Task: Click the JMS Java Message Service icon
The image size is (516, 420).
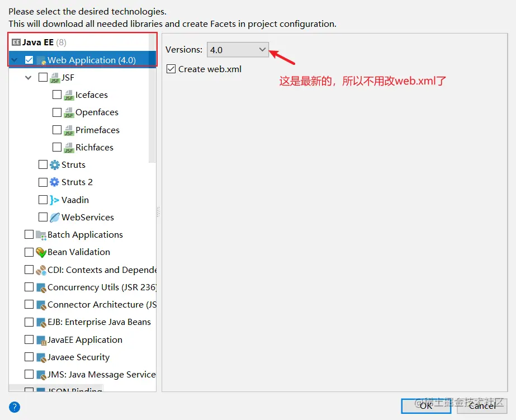Action: point(41,375)
